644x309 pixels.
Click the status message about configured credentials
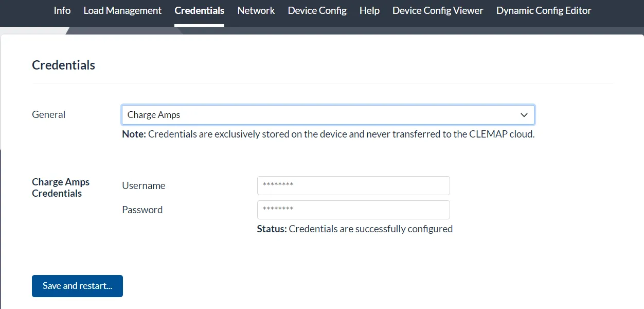coord(355,229)
